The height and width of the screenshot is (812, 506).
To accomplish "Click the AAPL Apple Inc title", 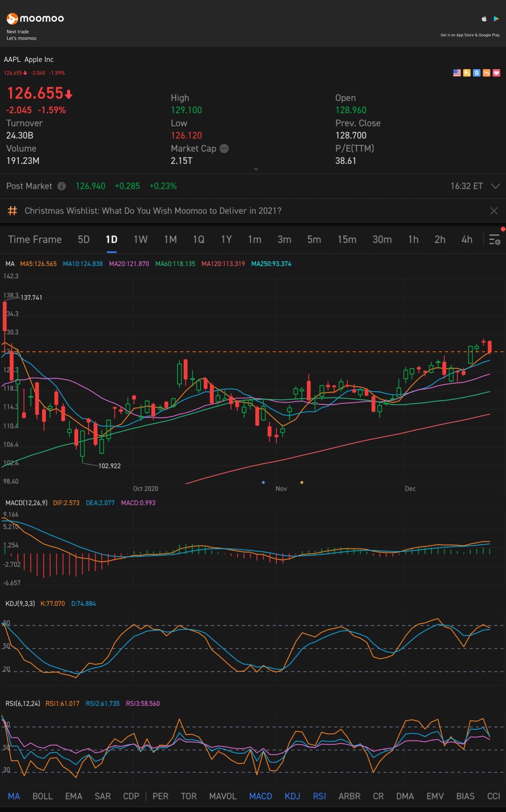I will [28, 59].
